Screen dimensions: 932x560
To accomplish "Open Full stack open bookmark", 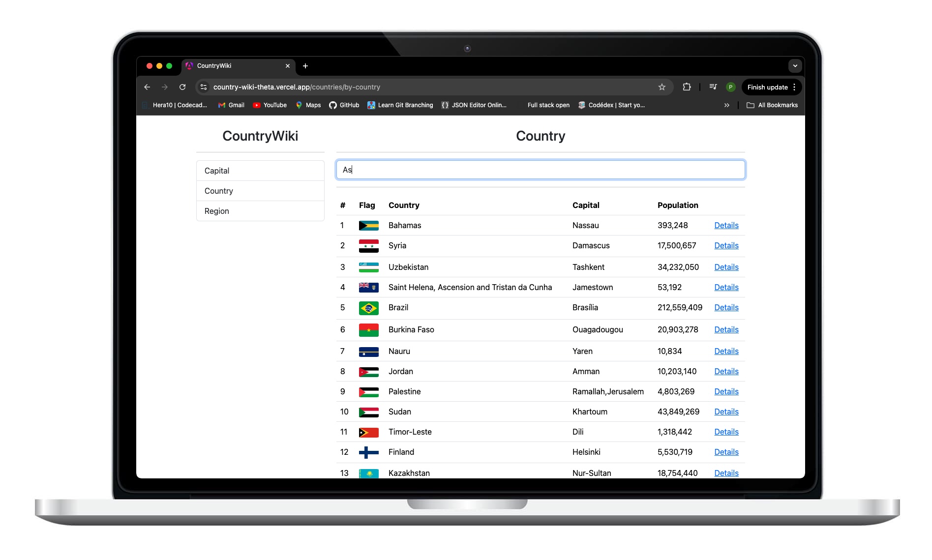I will click(548, 105).
